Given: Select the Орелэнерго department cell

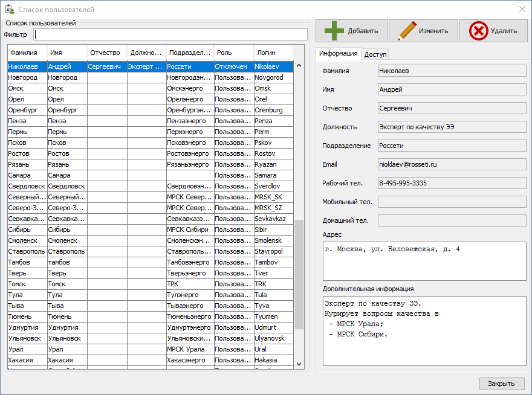Looking at the screenshot, I should click(190, 99).
